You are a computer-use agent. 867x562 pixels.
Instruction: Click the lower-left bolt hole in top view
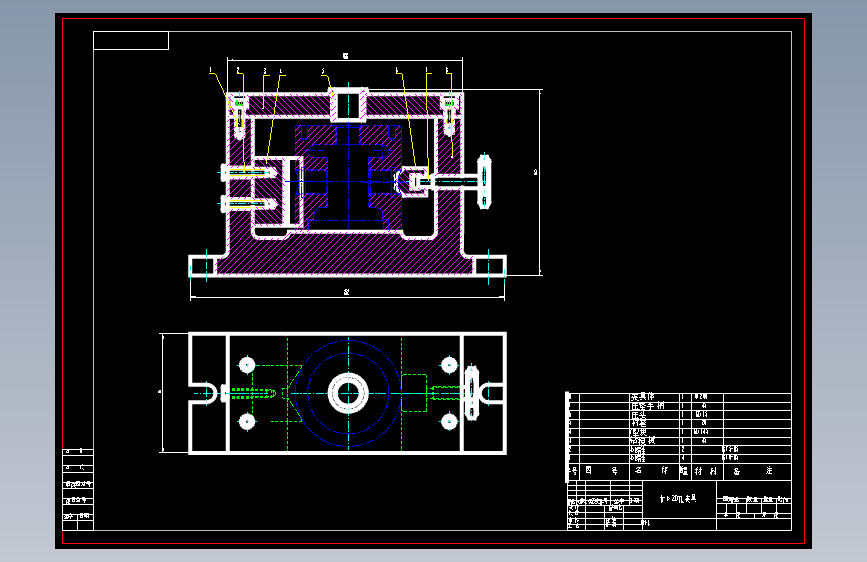pyautogui.click(x=247, y=422)
